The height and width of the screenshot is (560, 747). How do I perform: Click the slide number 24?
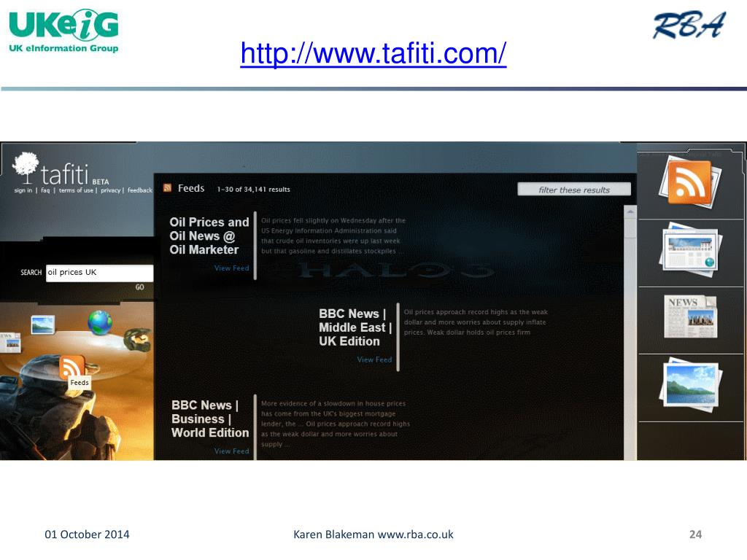[695, 534]
